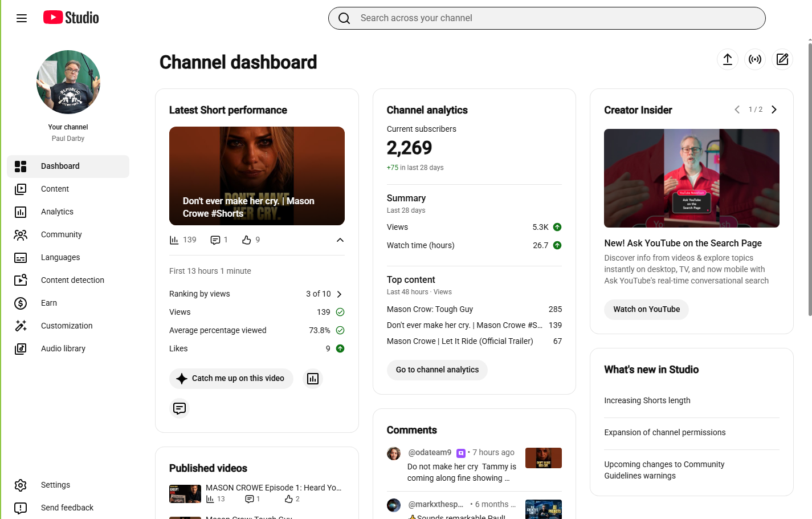Viewport: 812px width, 519px height.
Task: Click the channel profile avatar
Action: tap(68, 82)
